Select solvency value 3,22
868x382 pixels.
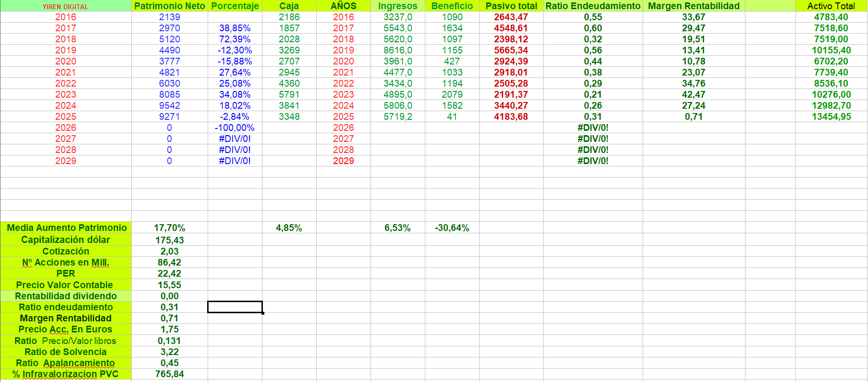pos(170,352)
